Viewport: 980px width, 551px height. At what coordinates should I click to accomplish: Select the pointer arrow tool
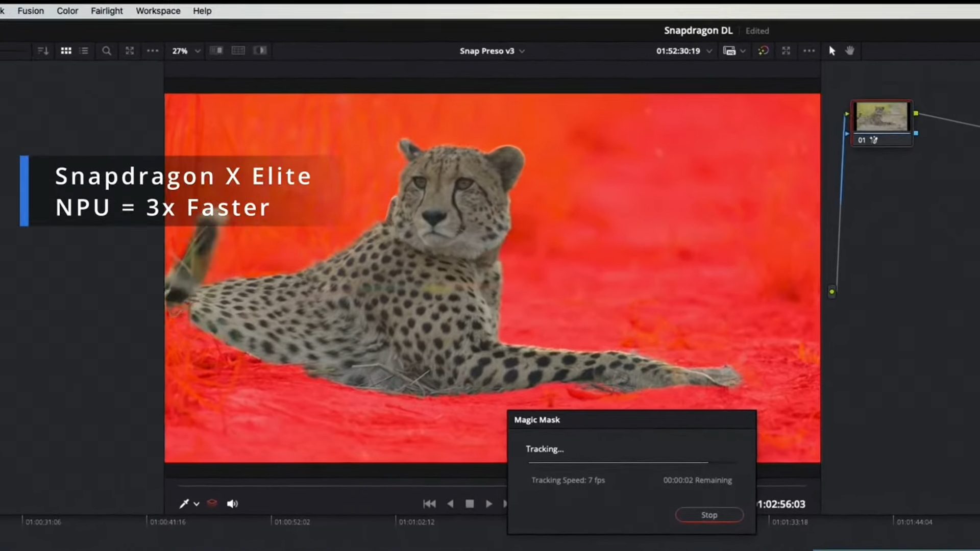click(x=832, y=51)
